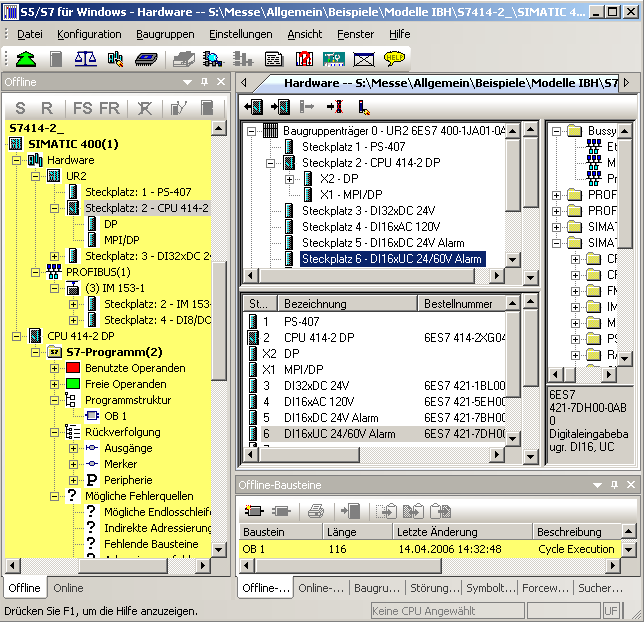The width and height of the screenshot is (644, 622).
Task: Click the blue chip memory icon
Action: 146,59
